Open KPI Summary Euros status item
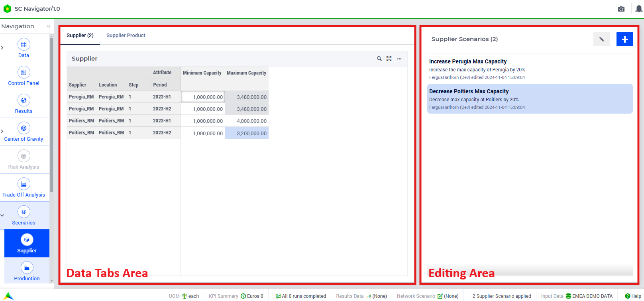644x301 pixels. pos(236,296)
